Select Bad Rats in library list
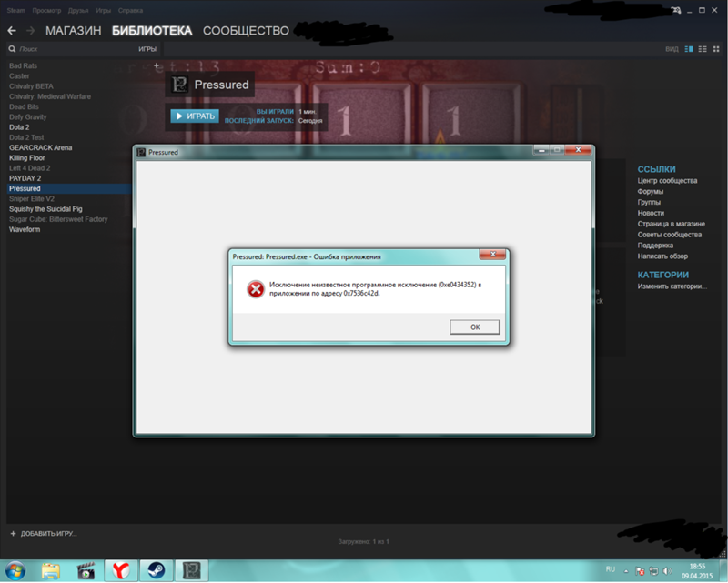 [x=24, y=65]
